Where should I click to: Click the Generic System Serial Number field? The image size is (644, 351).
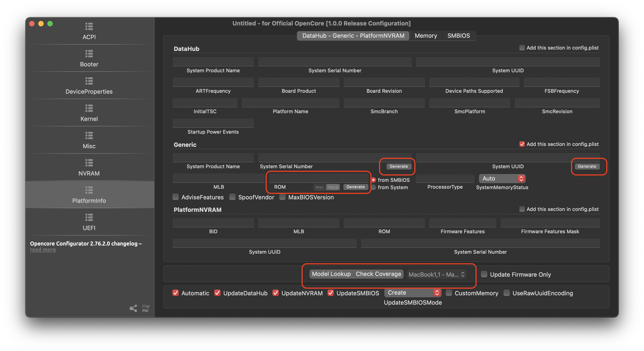click(335, 158)
